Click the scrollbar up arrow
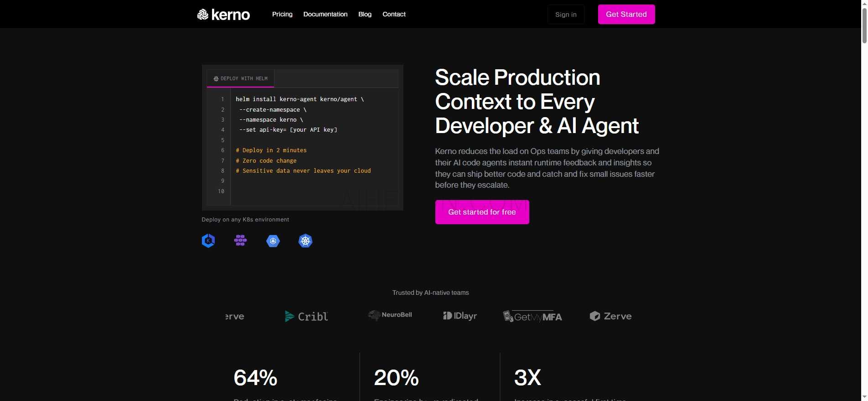 pyautogui.click(x=864, y=3)
